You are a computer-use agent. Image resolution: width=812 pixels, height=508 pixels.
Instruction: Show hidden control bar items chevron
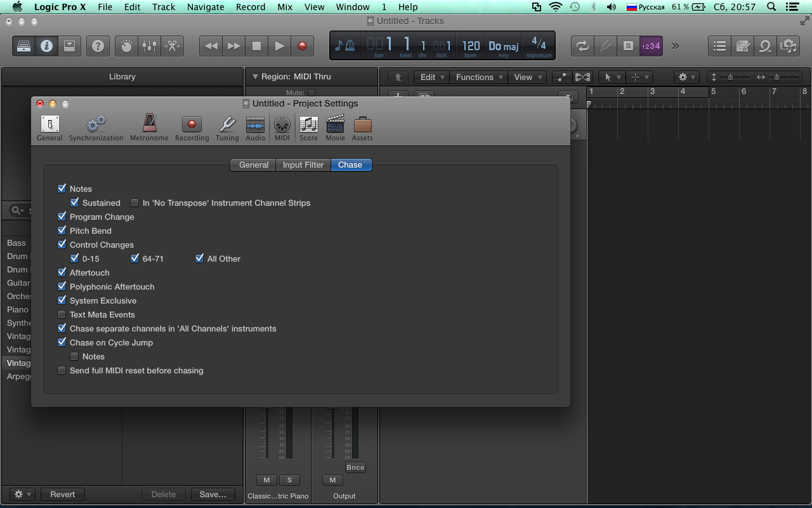(675, 46)
